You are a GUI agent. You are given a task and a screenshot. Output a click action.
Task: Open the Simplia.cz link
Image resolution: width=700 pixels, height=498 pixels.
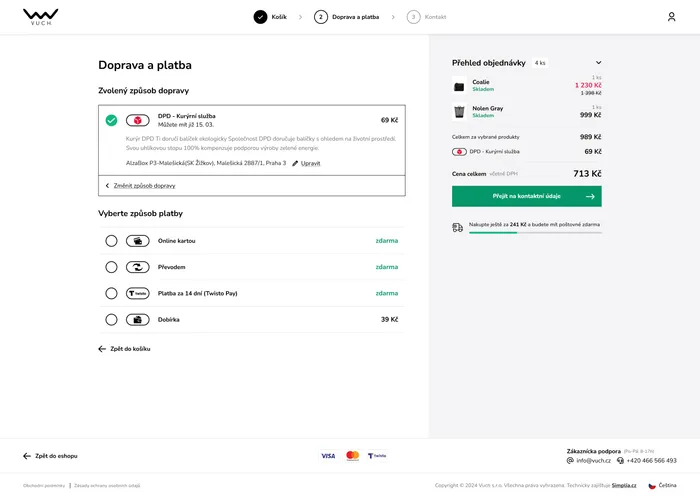click(624, 486)
